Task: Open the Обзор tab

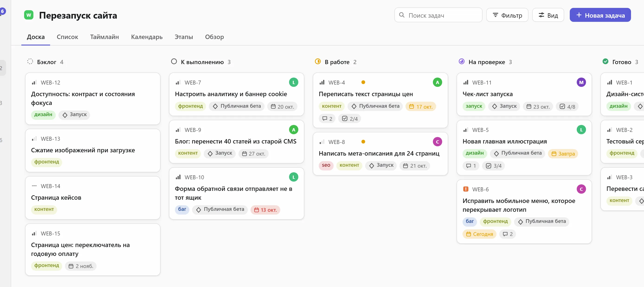Action: click(214, 37)
